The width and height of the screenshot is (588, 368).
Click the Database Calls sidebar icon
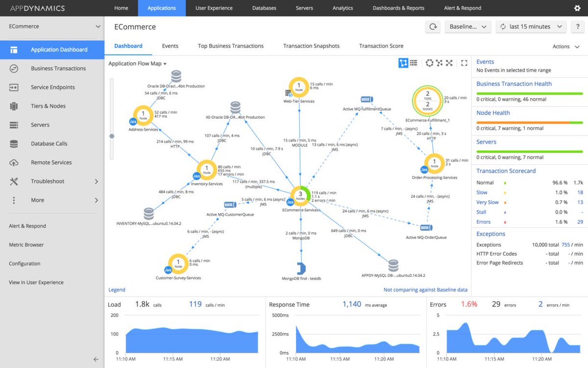pos(14,144)
